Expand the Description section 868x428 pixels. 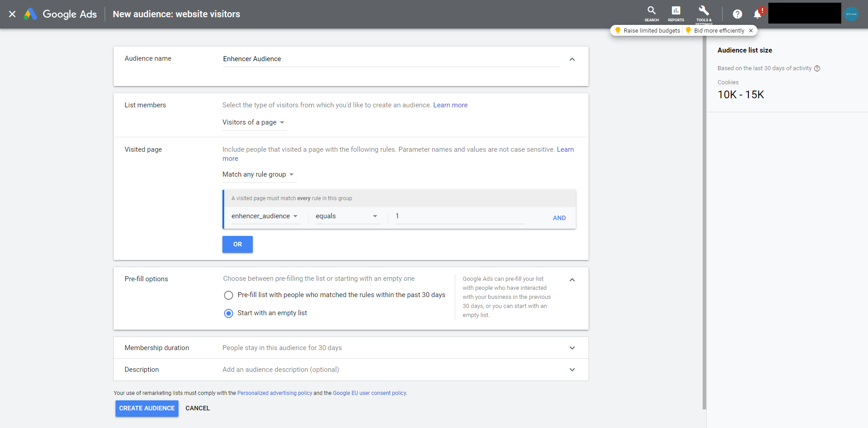click(x=572, y=370)
